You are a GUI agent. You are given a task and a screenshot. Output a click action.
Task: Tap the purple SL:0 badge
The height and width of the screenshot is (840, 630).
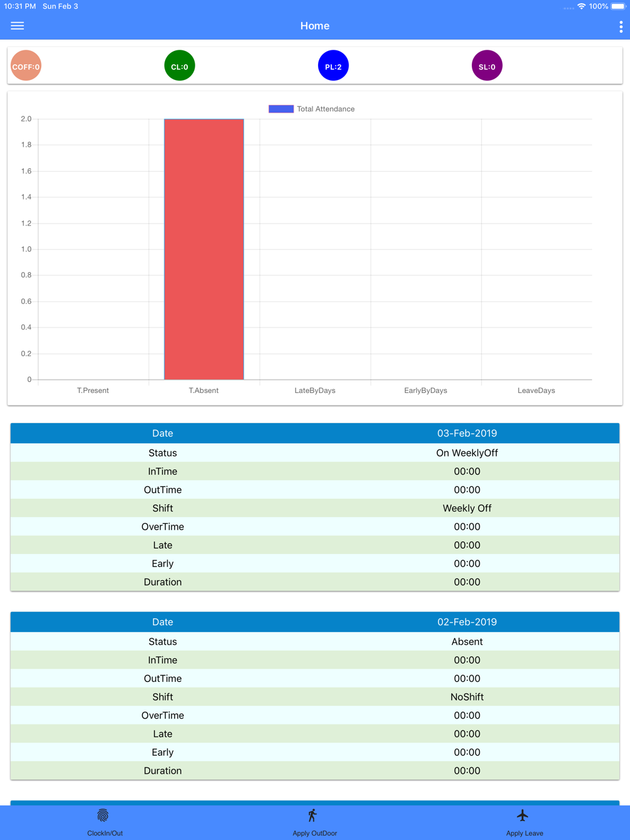487,66
